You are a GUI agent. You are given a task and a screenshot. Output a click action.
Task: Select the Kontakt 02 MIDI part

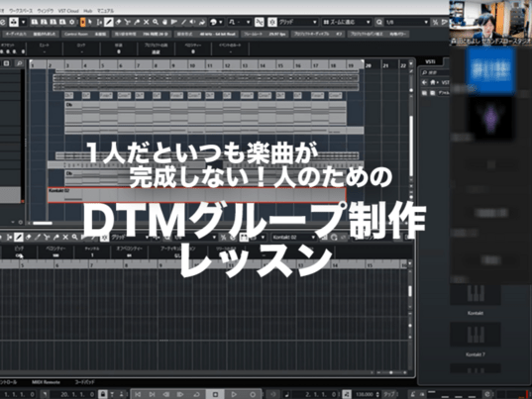tap(197, 195)
